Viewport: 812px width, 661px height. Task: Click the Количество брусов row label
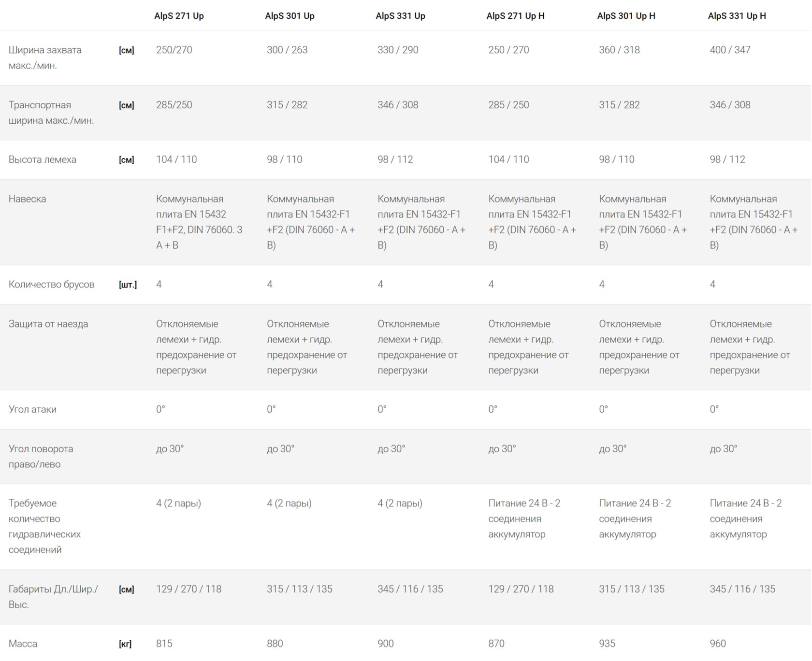[x=51, y=284]
